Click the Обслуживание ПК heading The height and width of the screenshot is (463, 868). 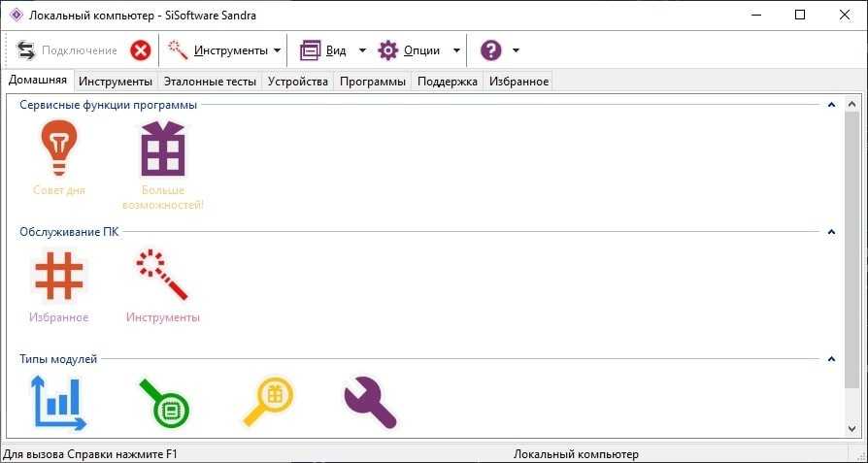69,232
